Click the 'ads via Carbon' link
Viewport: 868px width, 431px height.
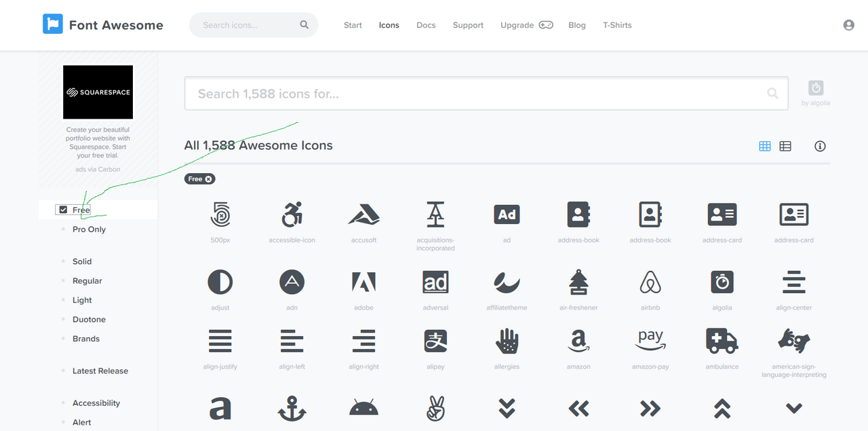tap(98, 170)
